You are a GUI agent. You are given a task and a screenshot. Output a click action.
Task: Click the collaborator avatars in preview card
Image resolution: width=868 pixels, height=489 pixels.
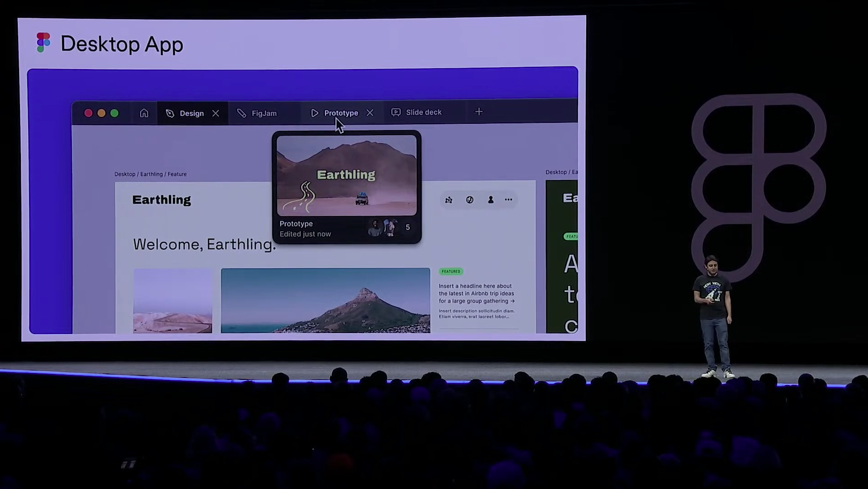pos(383,227)
